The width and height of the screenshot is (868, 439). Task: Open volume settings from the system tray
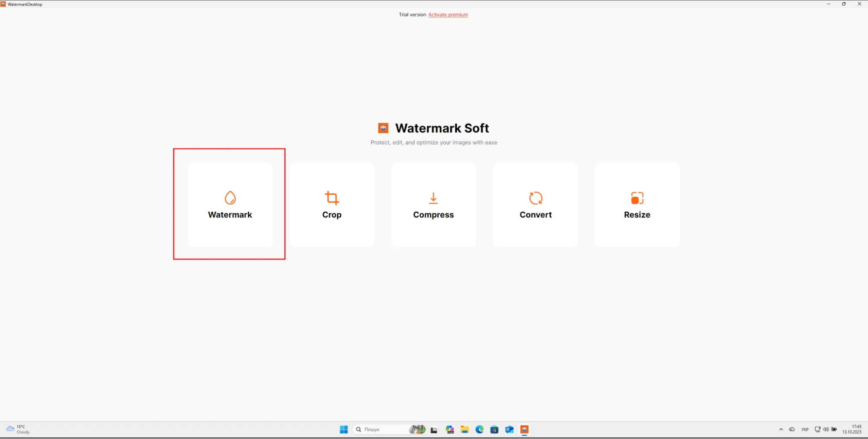coord(826,429)
